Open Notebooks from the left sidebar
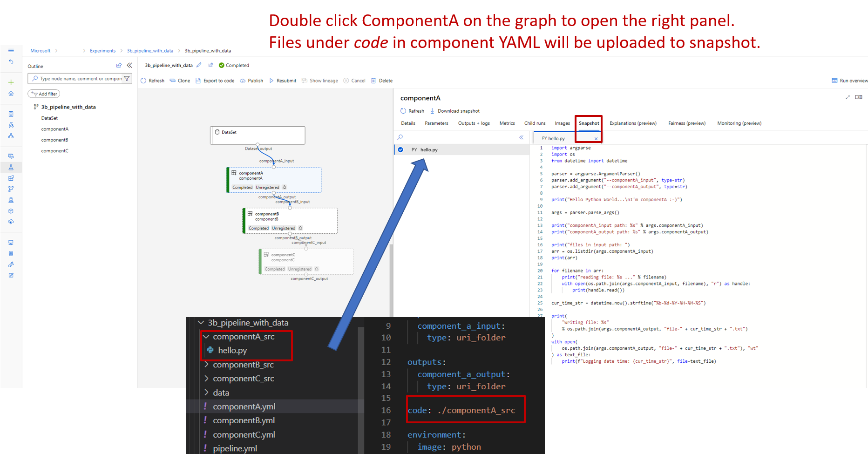Image resolution: width=868 pixels, height=454 pixels. 11,114
